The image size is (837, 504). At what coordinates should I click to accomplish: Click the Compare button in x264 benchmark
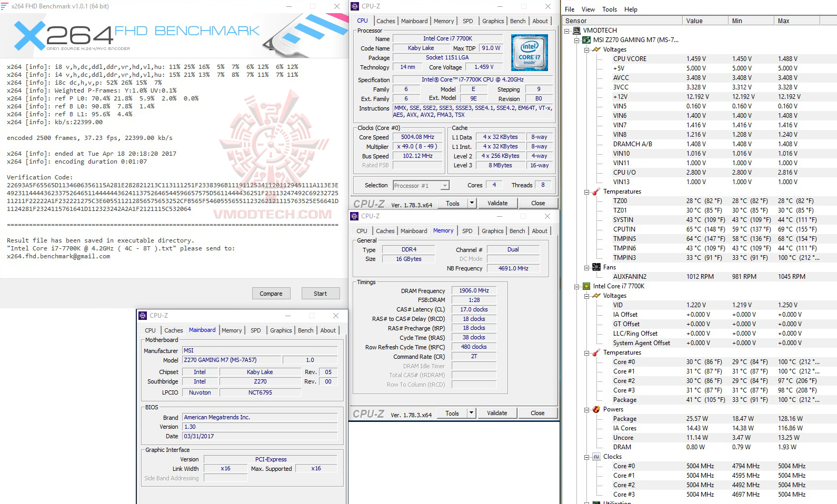[x=271, y=294]
